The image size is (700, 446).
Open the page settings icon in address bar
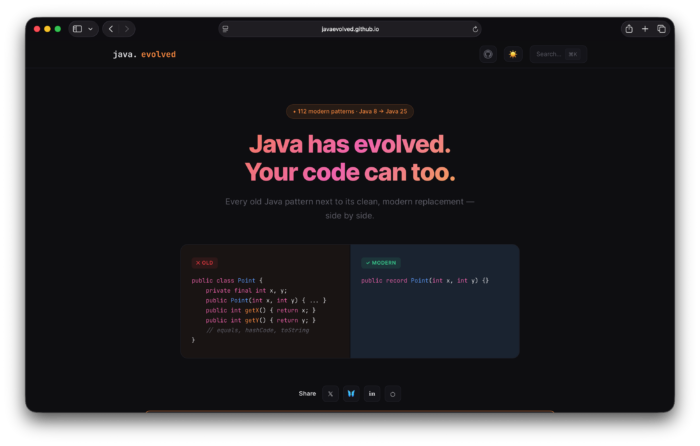(x=225, y=29)
